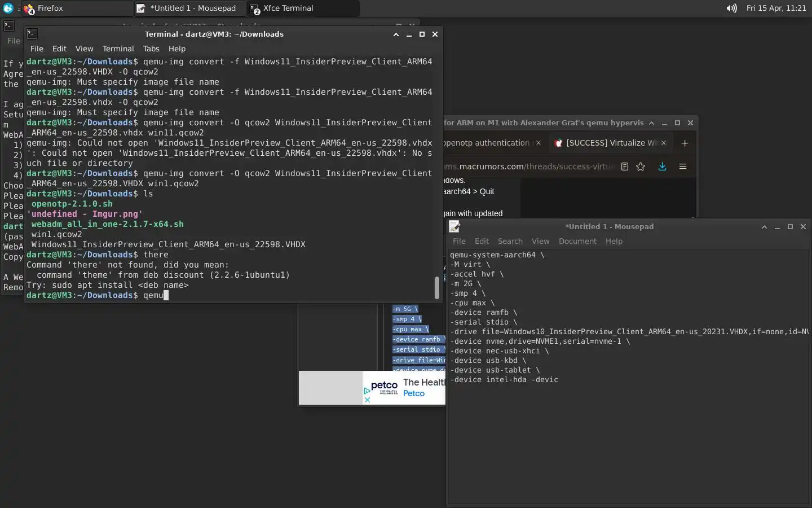Open a new Firefox tab

(685, 143)
